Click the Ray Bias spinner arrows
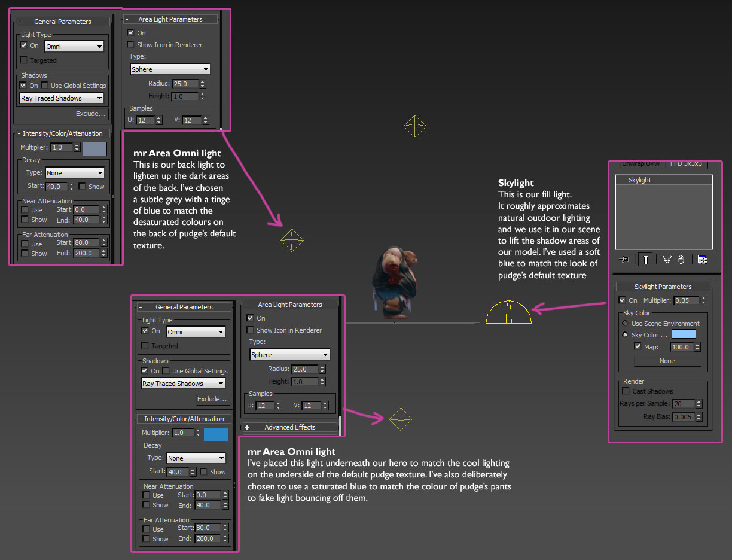 pyautogui.click(x=699, y=417)
